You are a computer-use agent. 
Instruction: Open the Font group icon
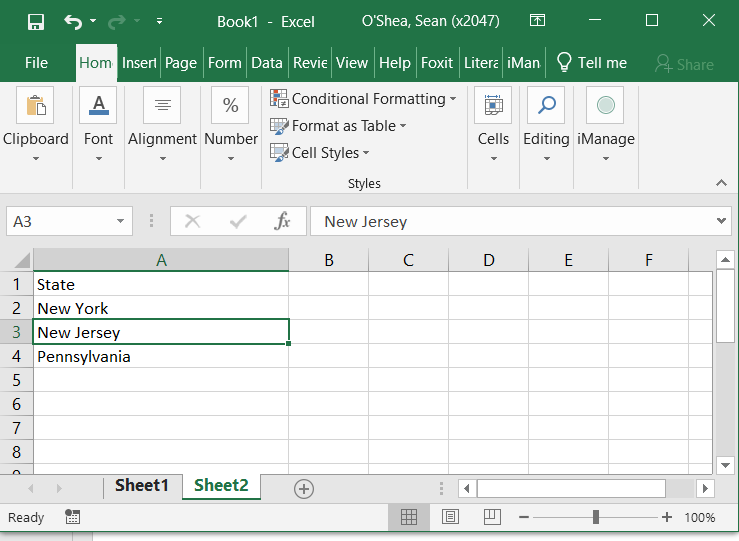coord(98,106)
